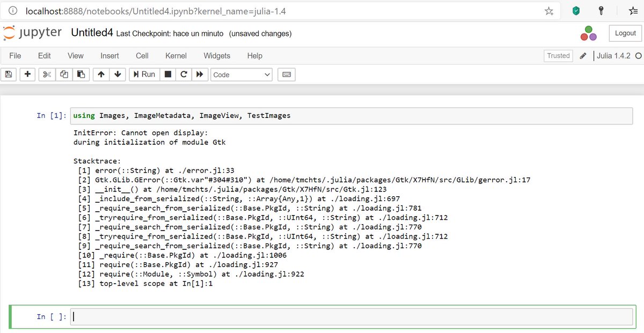The height and width of the screenshot is (333, 644).
Task: Click stacktrace line 13 top-level scope
Action: [x=145, y=284]
